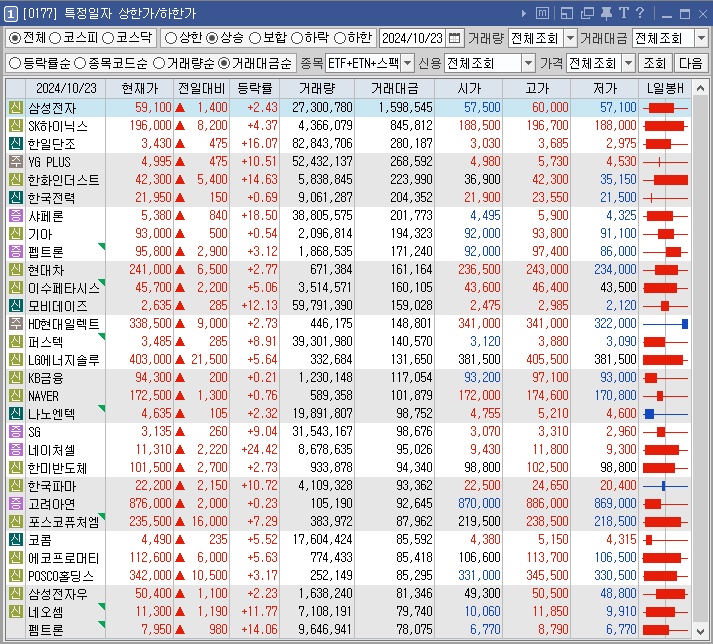
Task: Click the small triangle arrow icon in title bar
Action: (x=524, y=14)
